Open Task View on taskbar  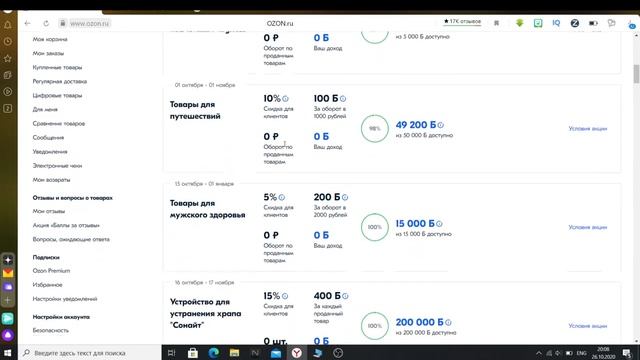click(x=171, y=353)
